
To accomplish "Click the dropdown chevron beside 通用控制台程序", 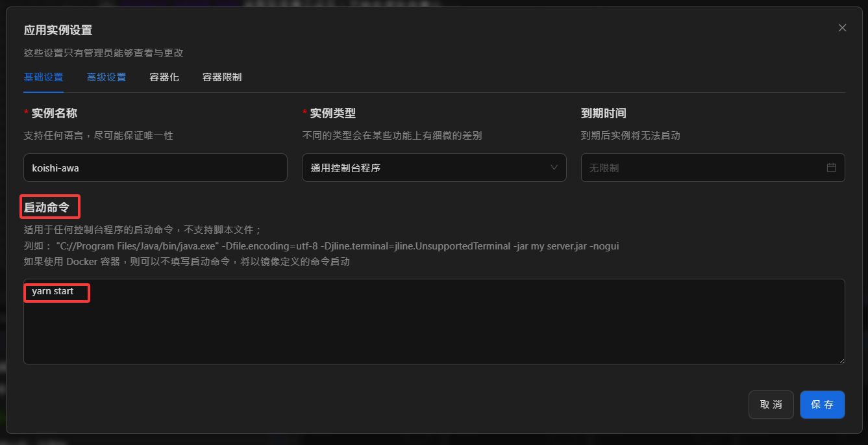I will 554,168.
